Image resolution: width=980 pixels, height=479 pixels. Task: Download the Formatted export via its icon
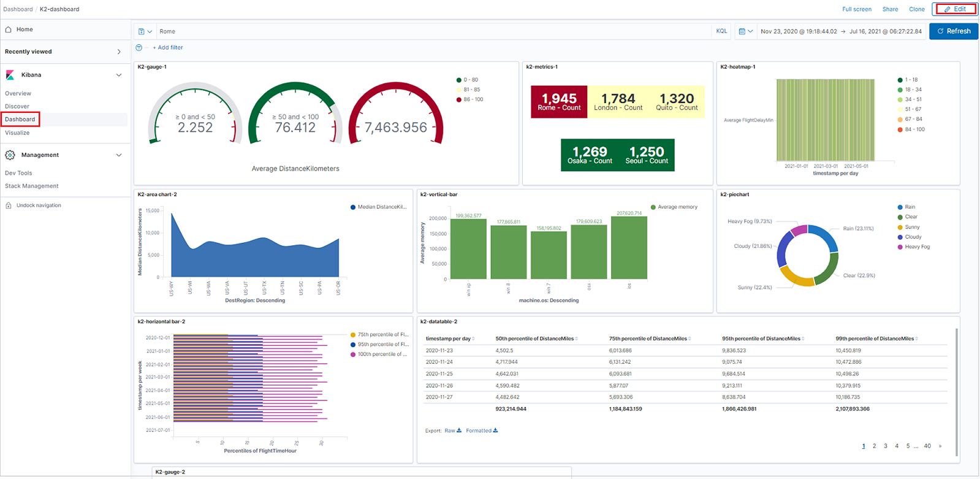[495, 431]
